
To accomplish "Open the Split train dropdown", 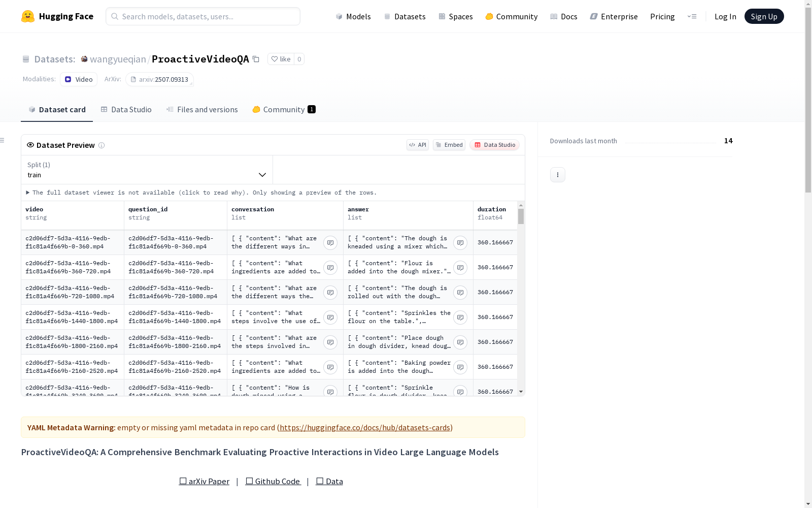I will point(147,170).
